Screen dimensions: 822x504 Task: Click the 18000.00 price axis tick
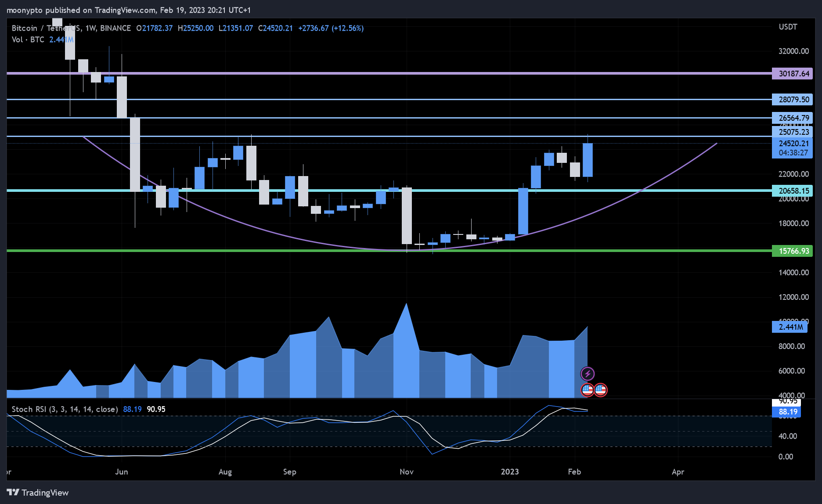793,223
